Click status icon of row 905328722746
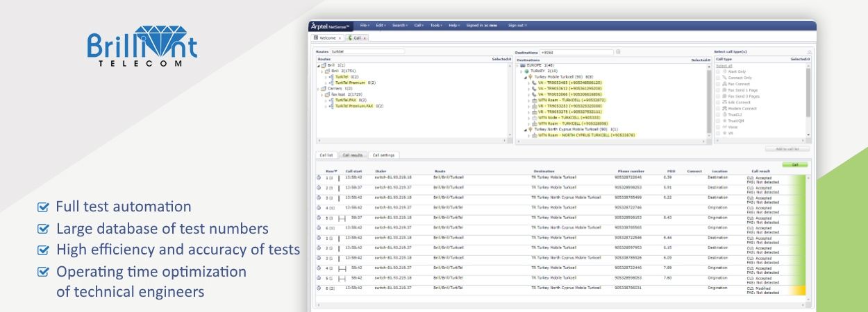Image resolution: width=868 pixels, height=312 pixels. pyautogui.click(x=319, y=207)
